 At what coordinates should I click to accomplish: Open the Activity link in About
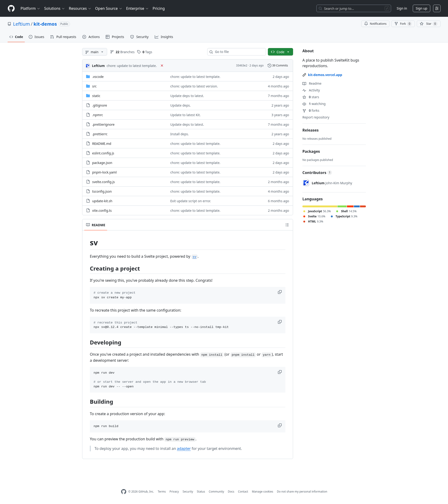tap(311, 90)
